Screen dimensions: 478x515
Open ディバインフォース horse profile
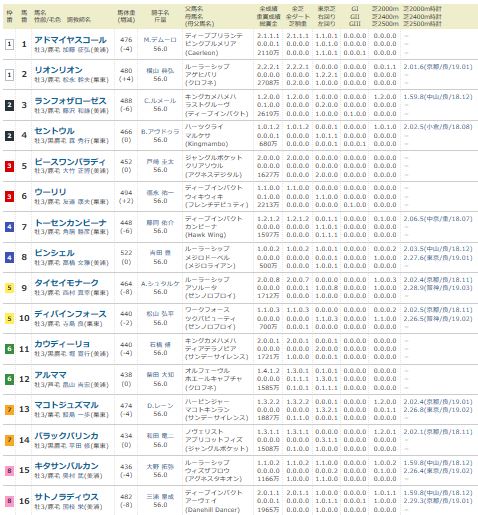tap(70, 314)
